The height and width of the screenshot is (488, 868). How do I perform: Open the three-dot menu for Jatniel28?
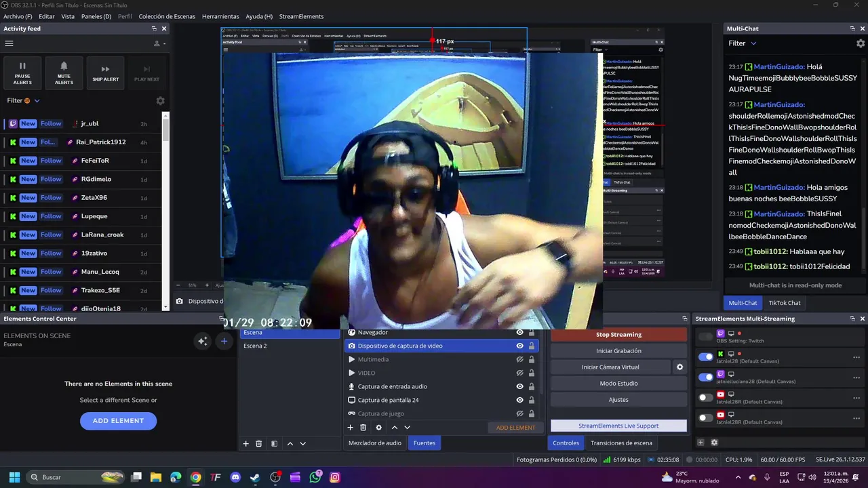coord(856,357)
